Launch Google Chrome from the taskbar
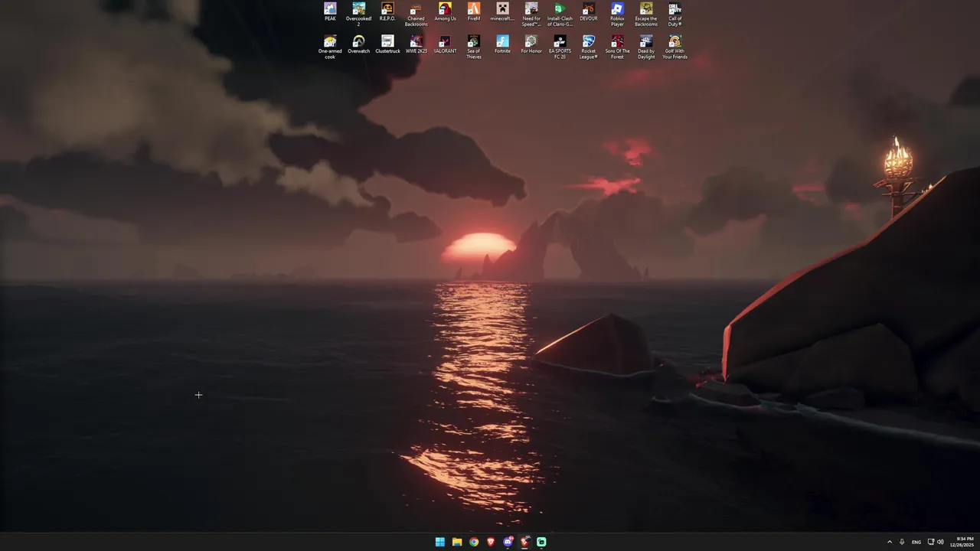The width and height of the screenshot is (980, 551). point(474,542)
